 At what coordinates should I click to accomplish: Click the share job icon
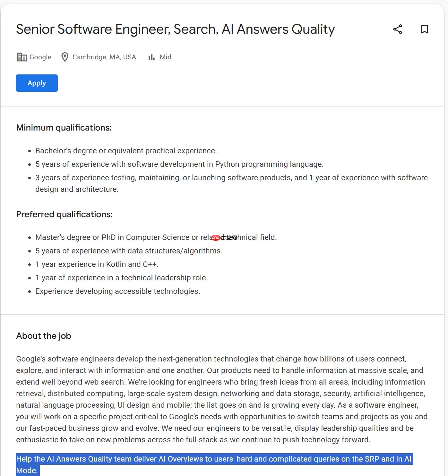click(x=398, y=29)
